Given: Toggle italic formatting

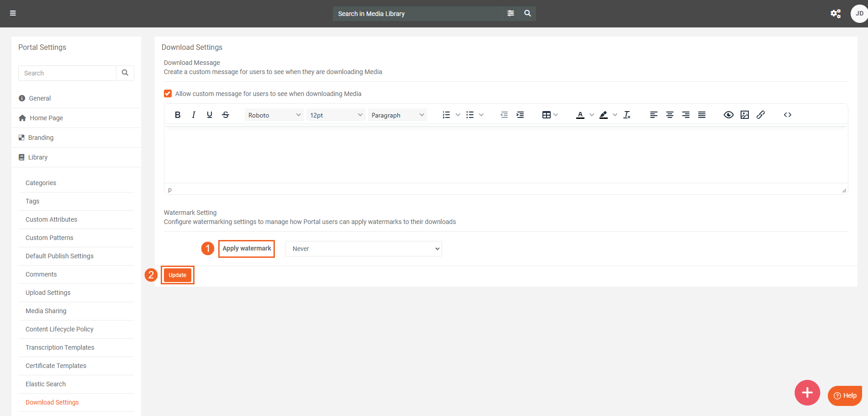Looking at the screenshot, I should coord(194,115).
